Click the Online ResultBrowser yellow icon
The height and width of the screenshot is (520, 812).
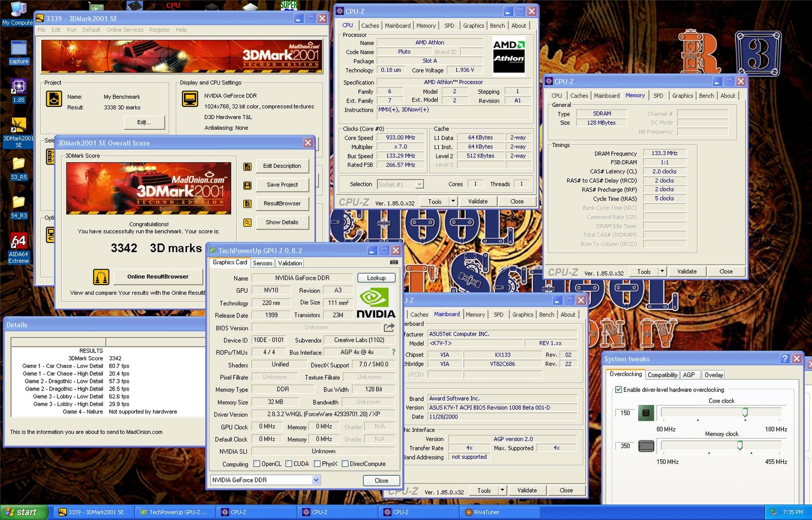pos(101,277)
